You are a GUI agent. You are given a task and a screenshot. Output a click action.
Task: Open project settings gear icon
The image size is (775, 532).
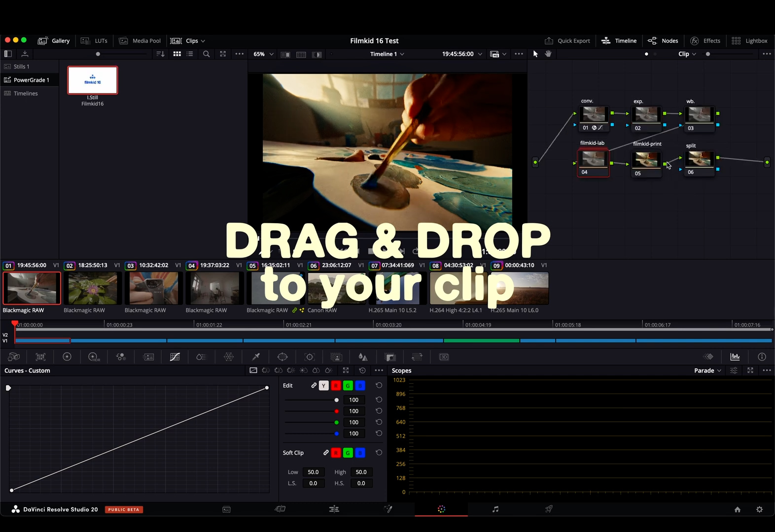click(x=759, y=509)
